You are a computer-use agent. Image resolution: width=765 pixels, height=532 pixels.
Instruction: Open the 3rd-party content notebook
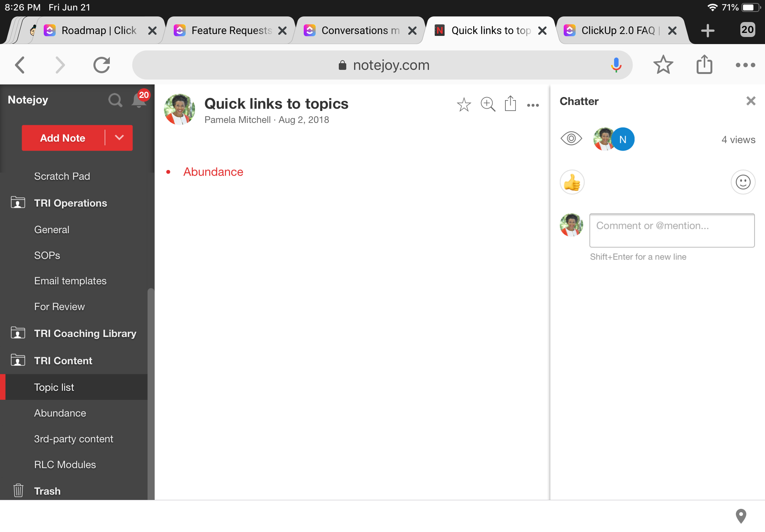click(x=74, y=439)
